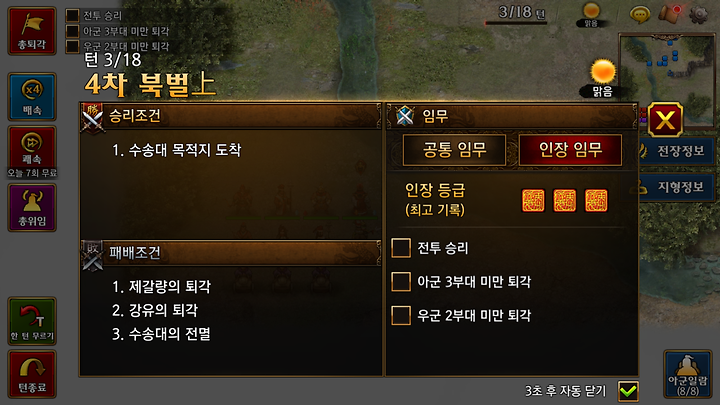Undo one turn with 한 턴 무르기
The width and height of the screenshot is (720, 405).
click(x=32, y=321)
